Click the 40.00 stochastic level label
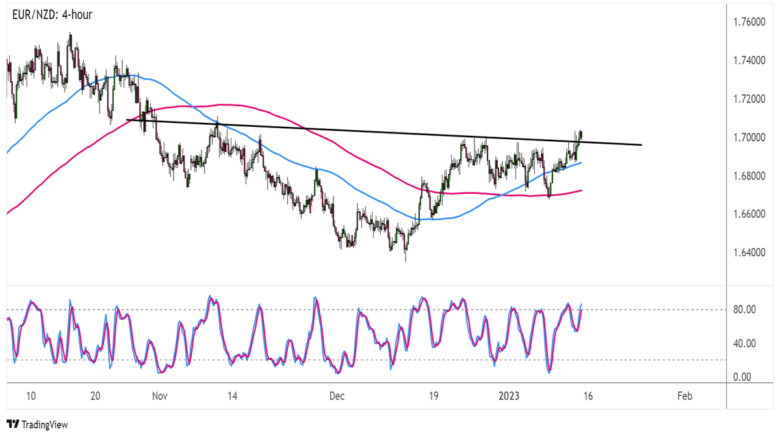This screenshot has width=780, height=439. (744, 343)
